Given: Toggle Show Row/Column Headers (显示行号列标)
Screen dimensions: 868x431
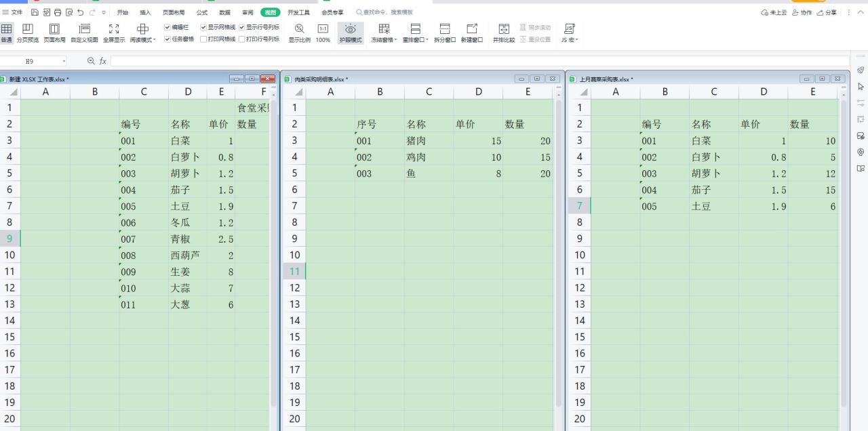Looking at the screenshot, I should 241,27.
